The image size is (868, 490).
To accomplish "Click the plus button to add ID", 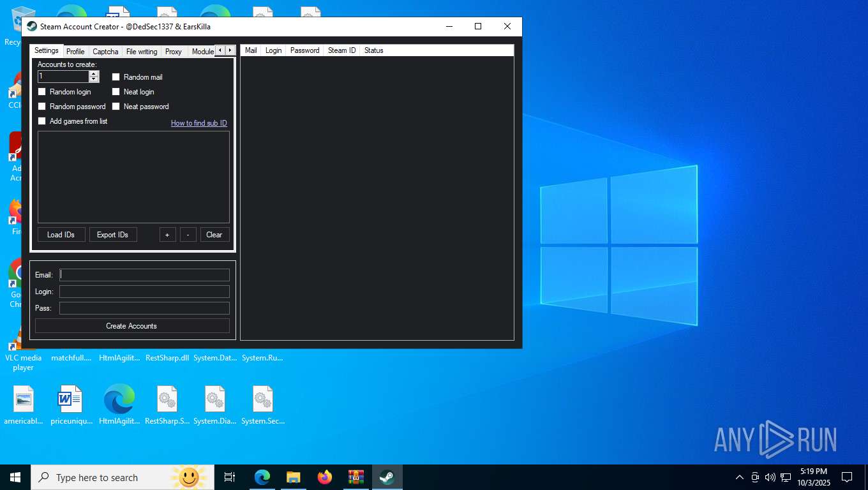I will pos(167,235).
